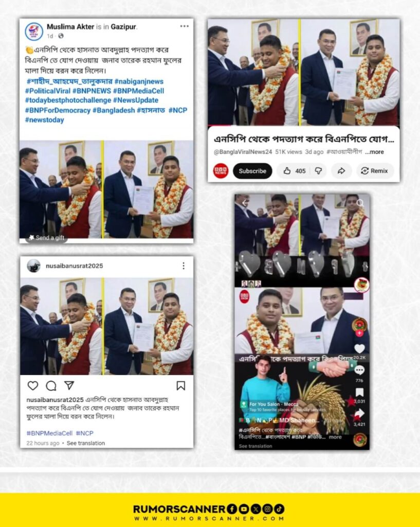Tap the TikTok back arrow
This screenshot has height=527, width=420.
245,203
